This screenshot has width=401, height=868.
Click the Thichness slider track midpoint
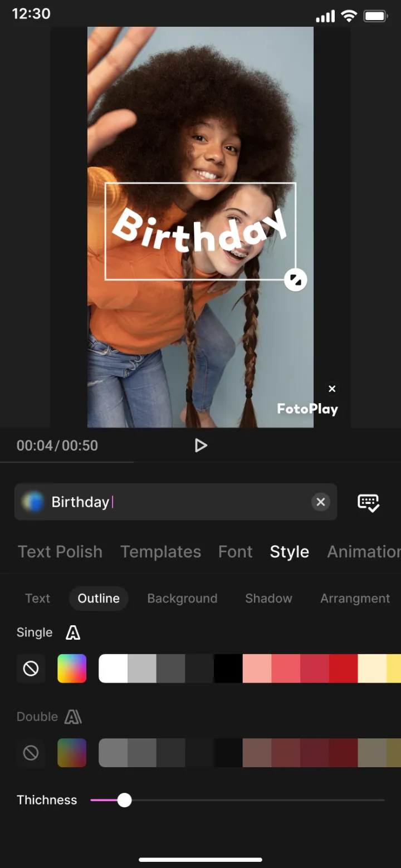(238, 800)
